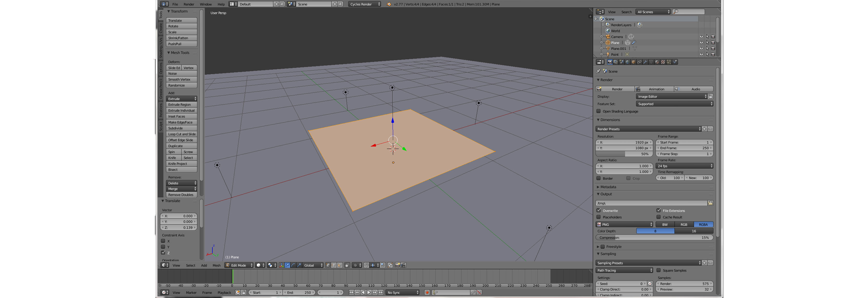Open the Delete dropdown under Remove

tap(182, 183)
